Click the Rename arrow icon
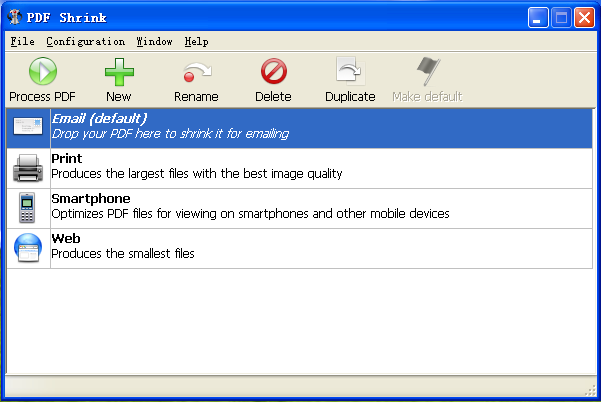The height and width of the screenshot is (402, 601). click(x=197, y=72)
